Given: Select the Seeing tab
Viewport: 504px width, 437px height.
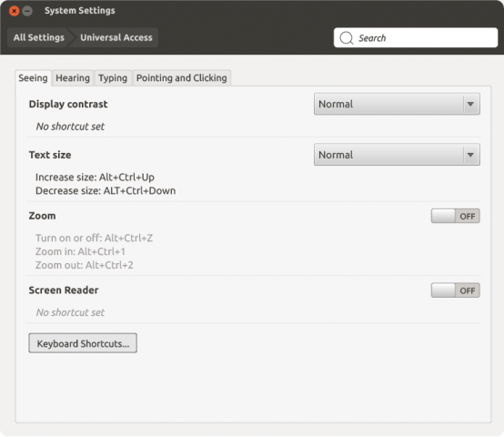Looking at the screenshot, I should tap(33, 77).
